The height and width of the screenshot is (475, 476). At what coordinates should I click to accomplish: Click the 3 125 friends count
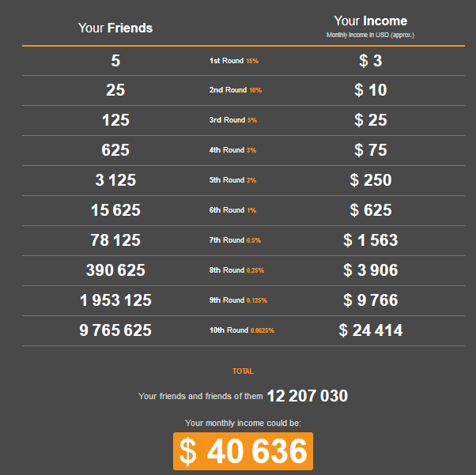tap(115, 180)
